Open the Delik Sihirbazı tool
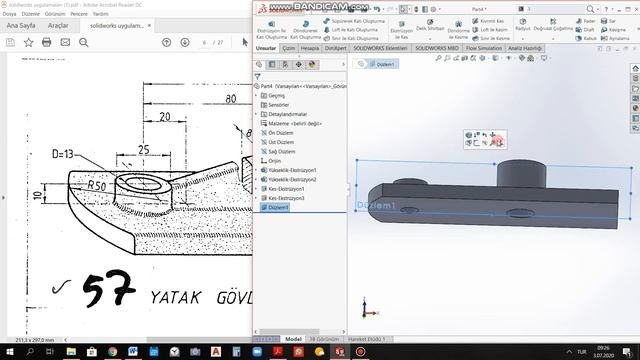Image resolution: width=640 pixels, height=360 pixels. (430, 24)
